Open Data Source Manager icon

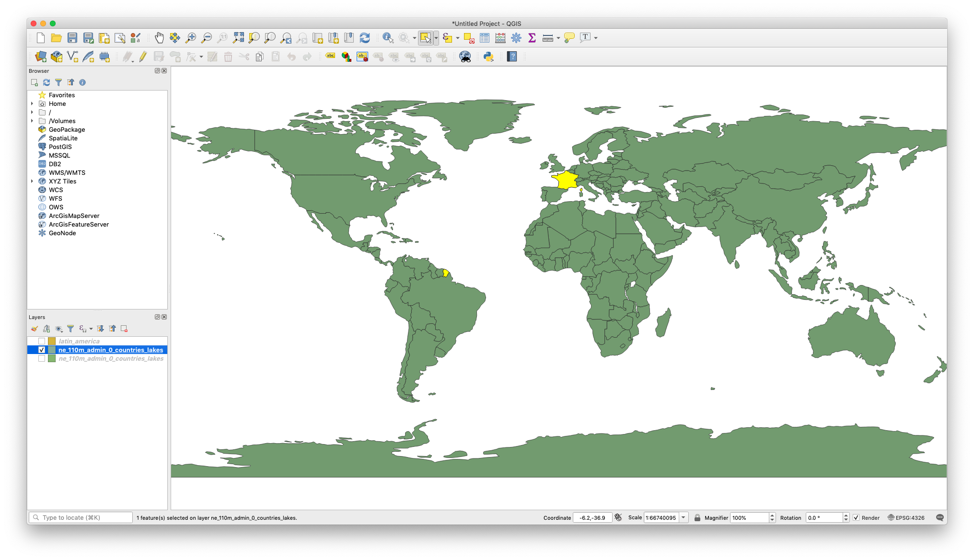pyautogui.click(x=41, y=57)
